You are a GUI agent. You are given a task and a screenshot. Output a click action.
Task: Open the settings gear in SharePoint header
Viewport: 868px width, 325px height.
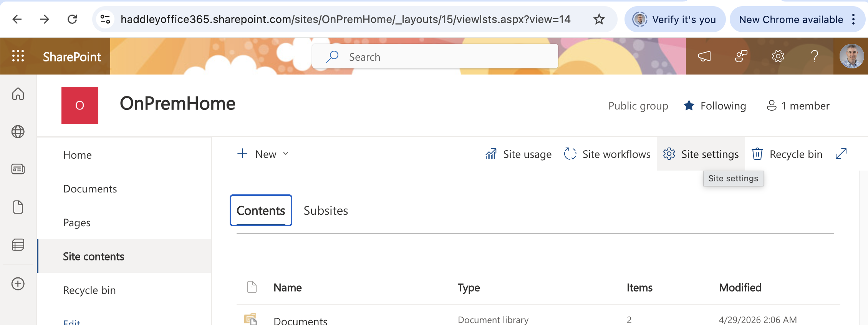point(778,56)
